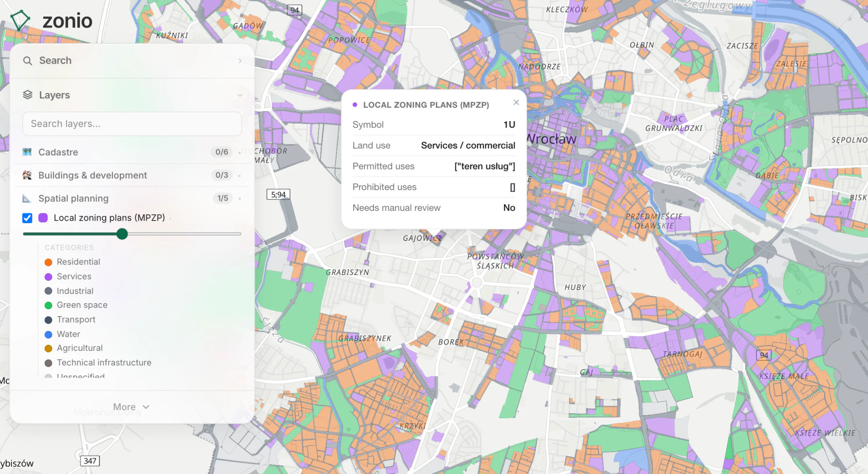Click the Services category purple dot
This screenshot has width=868, height=474.
point(48,277)
